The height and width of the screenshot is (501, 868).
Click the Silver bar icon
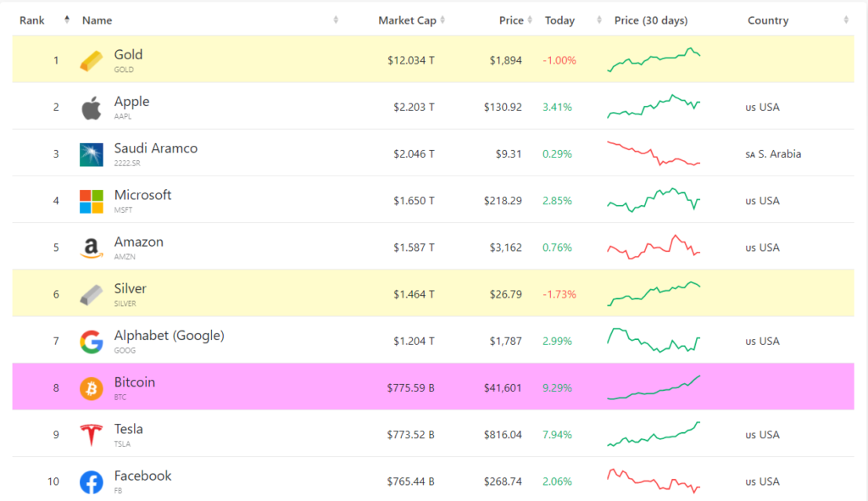coord(92,294)
